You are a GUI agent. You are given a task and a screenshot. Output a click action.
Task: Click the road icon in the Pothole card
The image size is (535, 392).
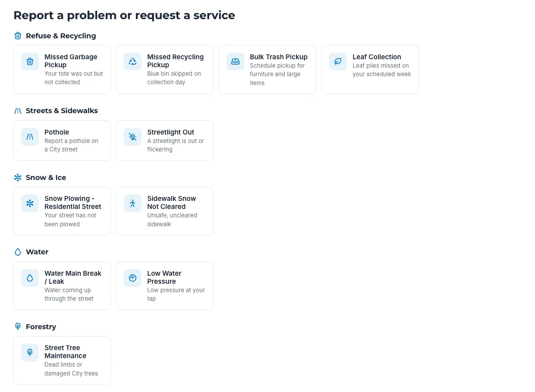(30, 137)
